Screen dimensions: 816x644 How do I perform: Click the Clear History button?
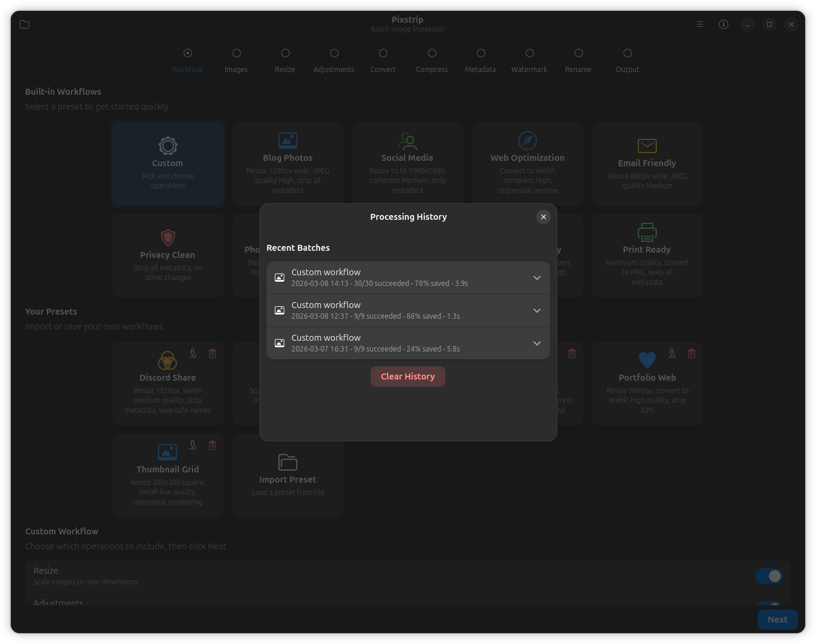click(408, 377)
